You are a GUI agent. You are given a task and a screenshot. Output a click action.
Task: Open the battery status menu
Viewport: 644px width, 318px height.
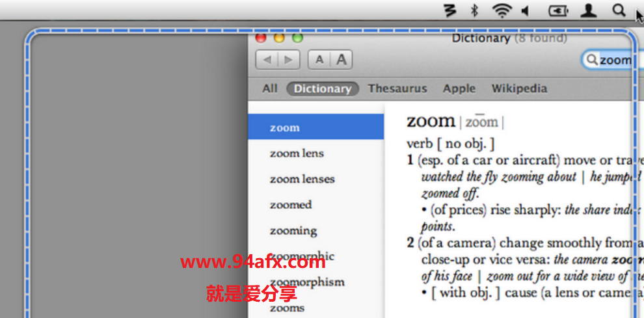coord(558,10)
